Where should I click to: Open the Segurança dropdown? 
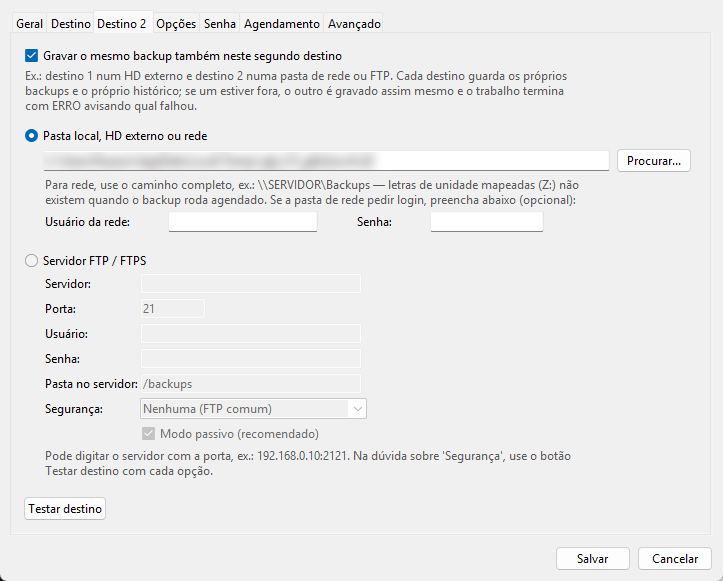253,409
